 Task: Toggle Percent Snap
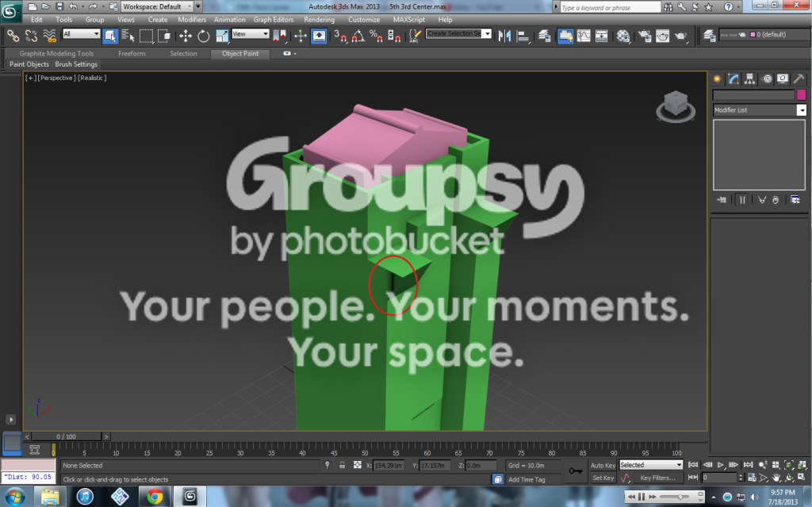pyautogui.click(x=376, y=36)
